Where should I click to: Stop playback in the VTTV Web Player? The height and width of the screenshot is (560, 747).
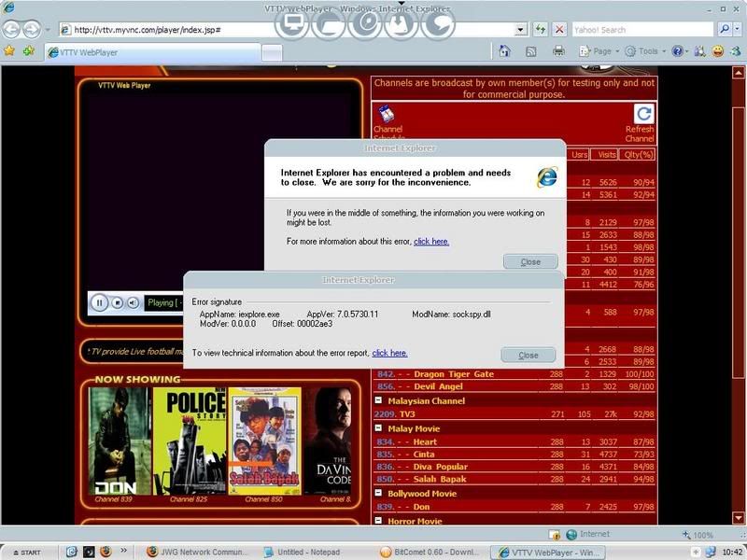tap(118, 302)
